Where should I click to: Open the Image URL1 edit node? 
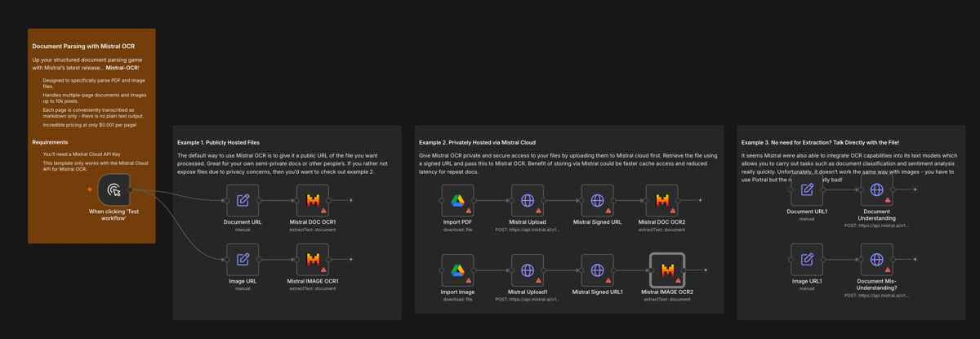(807, 259)
